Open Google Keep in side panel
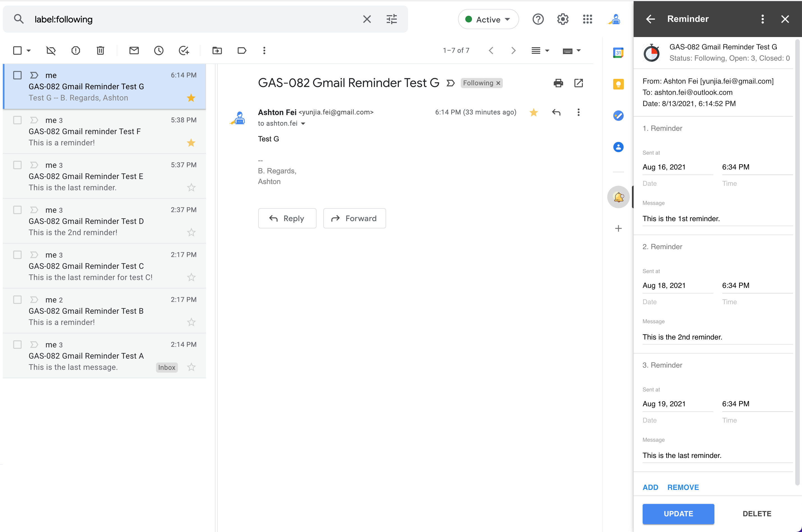 [618, 84]
